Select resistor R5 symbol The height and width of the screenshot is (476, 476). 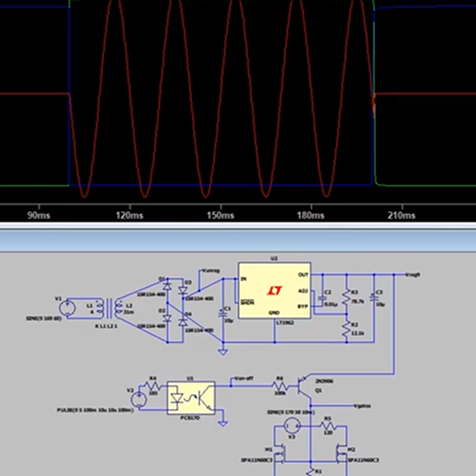328,426
